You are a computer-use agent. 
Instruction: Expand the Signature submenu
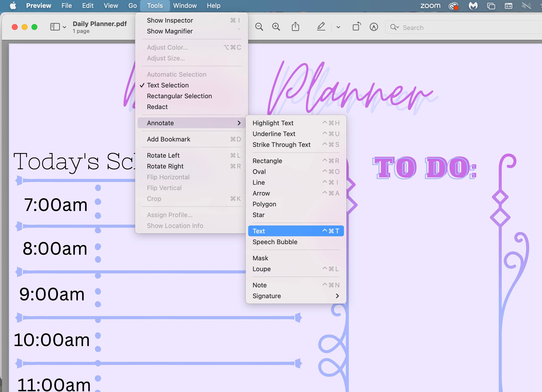pyautogui.click(x=267, y=296)
